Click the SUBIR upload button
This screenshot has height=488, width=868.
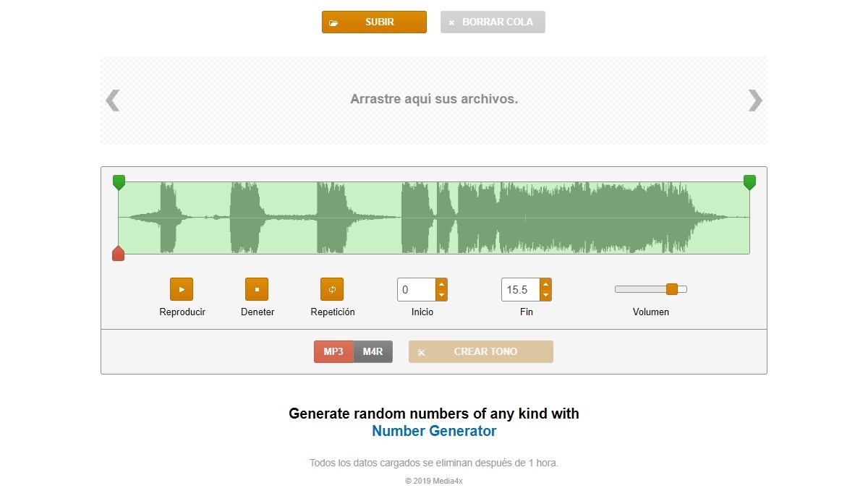point(374,22)
